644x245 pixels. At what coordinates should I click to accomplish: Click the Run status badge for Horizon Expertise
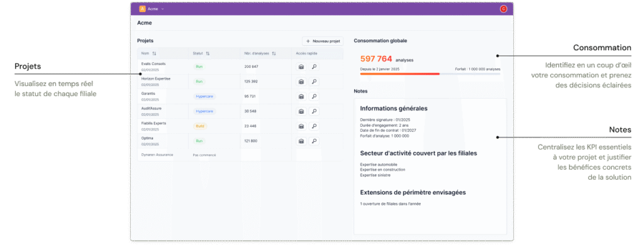pos(199,81)
